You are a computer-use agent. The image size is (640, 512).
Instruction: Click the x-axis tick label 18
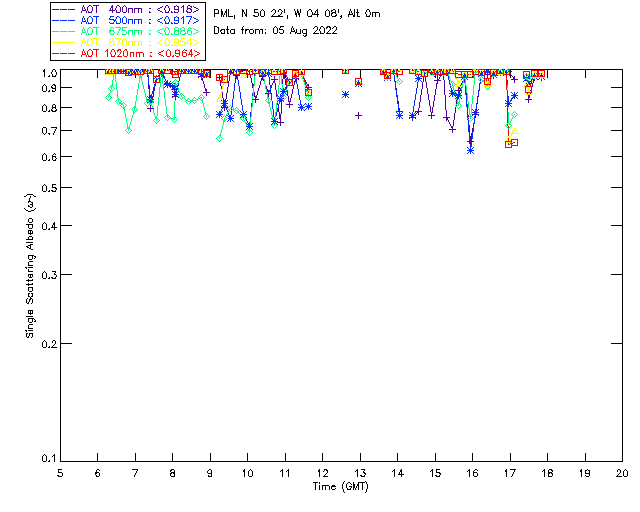coord(547,473)
